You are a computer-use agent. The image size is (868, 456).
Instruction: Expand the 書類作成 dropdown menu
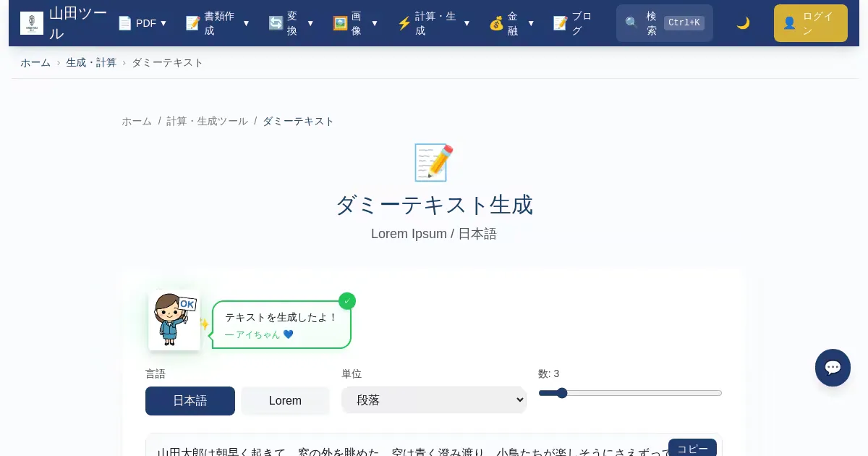pyautogui.click(x=218, y=23)
